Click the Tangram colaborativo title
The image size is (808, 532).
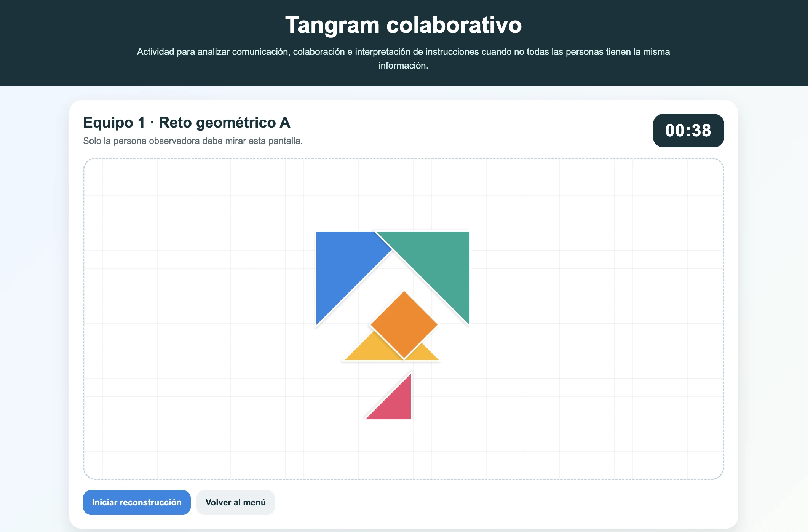(x=404, y=25)
